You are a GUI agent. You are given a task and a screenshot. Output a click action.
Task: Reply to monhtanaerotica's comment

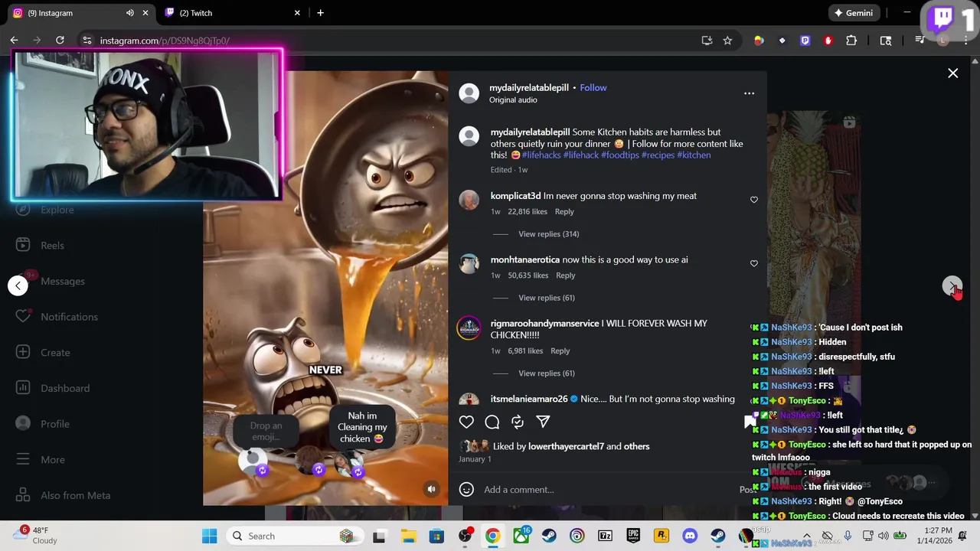(x=565, y=275)
